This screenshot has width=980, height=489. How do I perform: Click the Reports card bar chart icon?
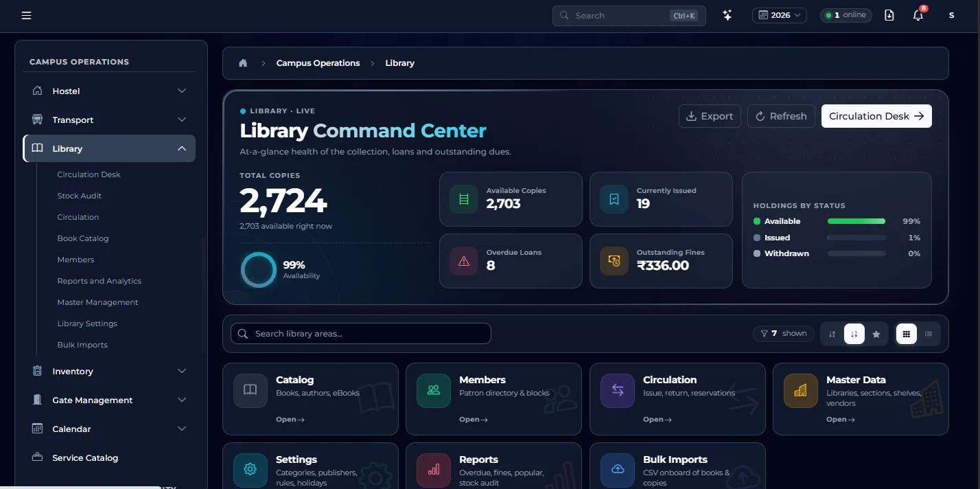tap(434, 470)
